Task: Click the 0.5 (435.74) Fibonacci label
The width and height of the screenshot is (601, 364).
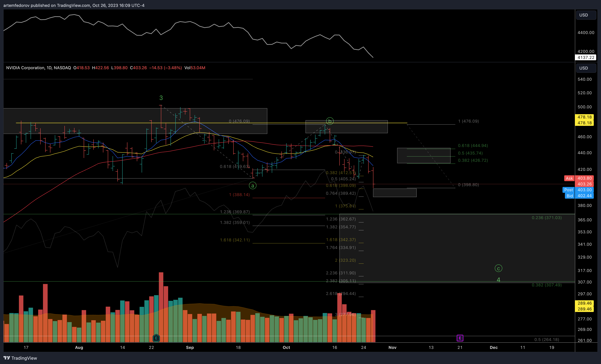Action: 470,153
